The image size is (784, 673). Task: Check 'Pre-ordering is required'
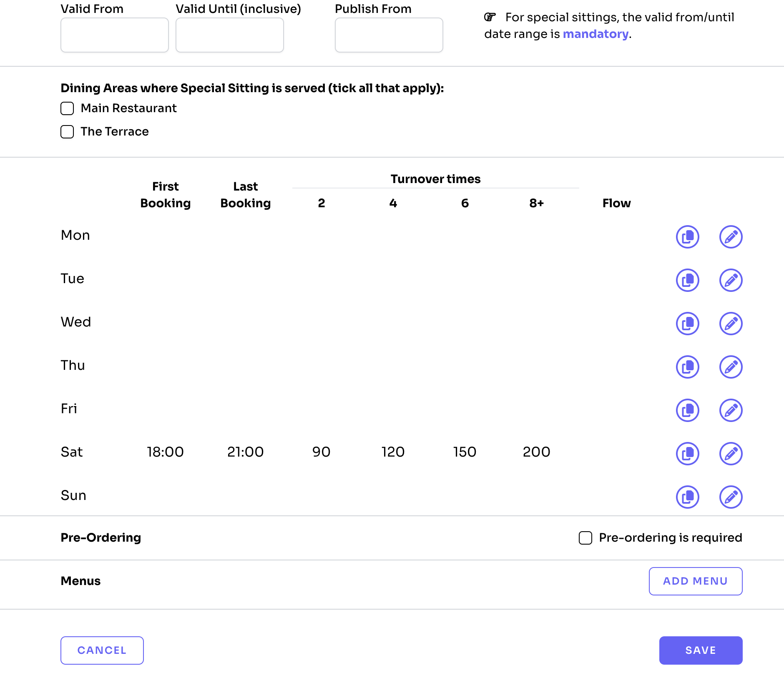[585, 538]
